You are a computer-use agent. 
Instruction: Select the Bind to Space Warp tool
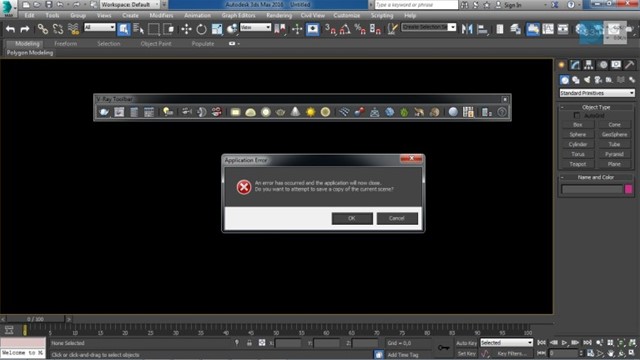tap(73, 29)
